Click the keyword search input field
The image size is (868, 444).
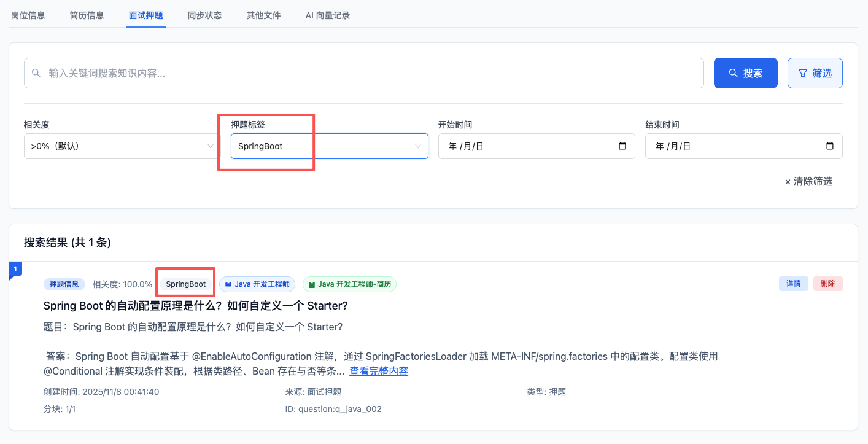tap(364, 72)
